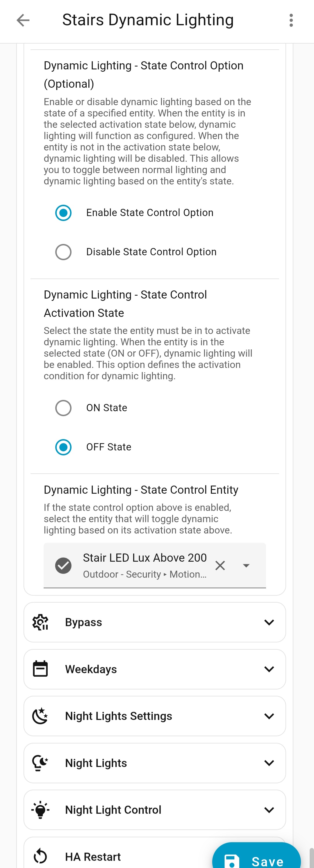
Task: Click the Night Light Control bulb icon
Action: (x=40, y=809)
